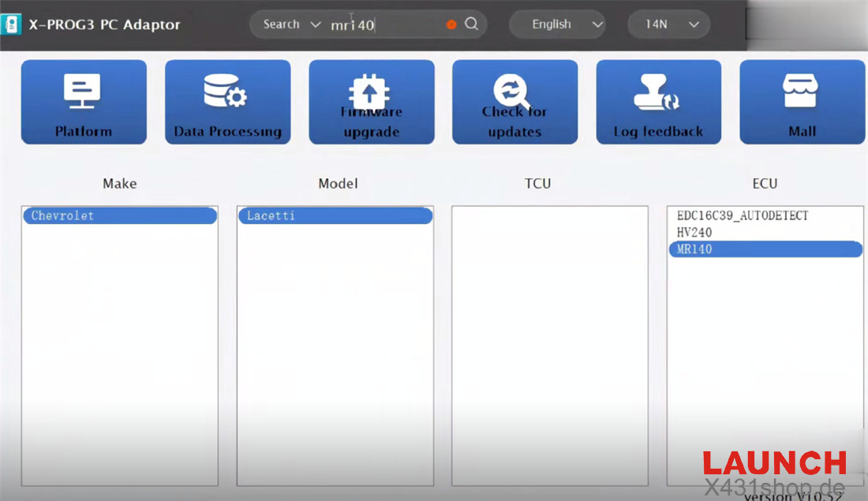Click Check for updates tile
Viewport: 868px width, 501px height.
pyautogui.click(x=514, y=102)
